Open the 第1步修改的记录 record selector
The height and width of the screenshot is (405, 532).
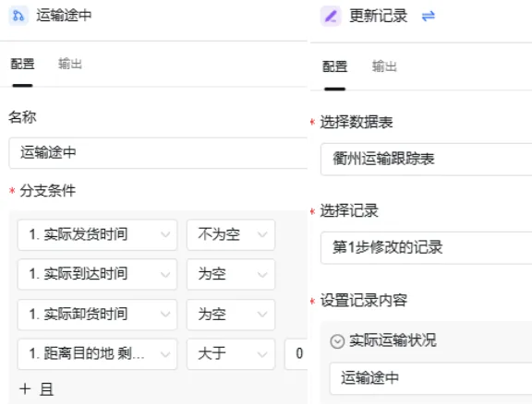pyautogui.click(x=427, y=248)
